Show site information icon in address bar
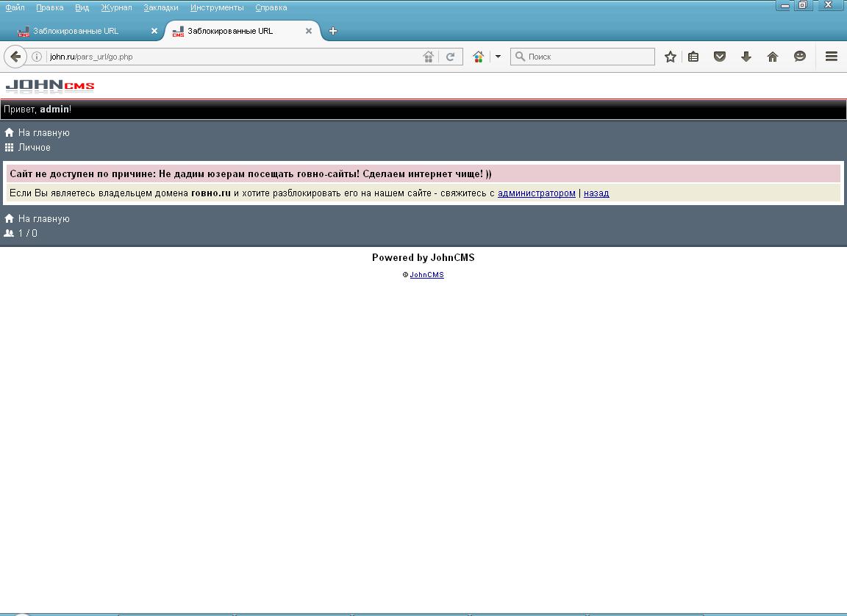This screenshot has width=847, height=616. (x=37, y=57)
